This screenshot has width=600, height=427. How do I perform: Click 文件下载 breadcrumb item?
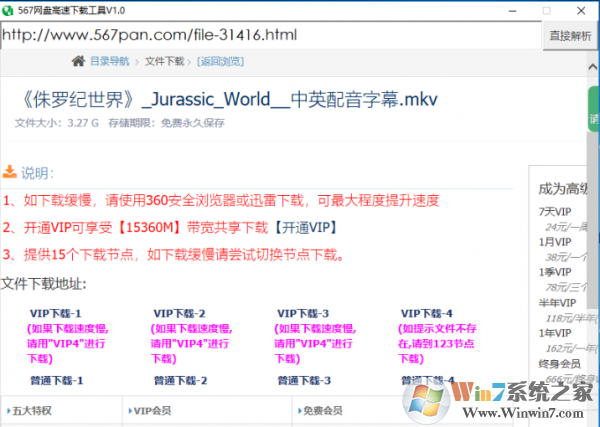click(x=165, y=61)
